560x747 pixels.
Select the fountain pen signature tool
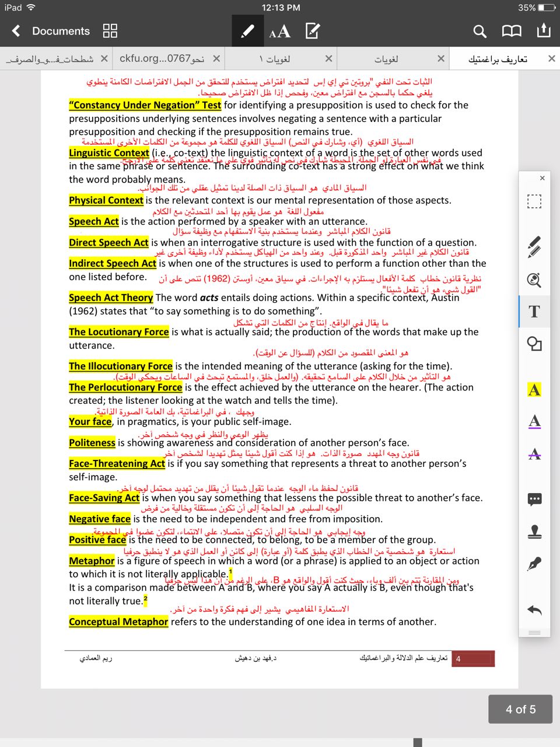pyautogui.click(x=534, y=564)
